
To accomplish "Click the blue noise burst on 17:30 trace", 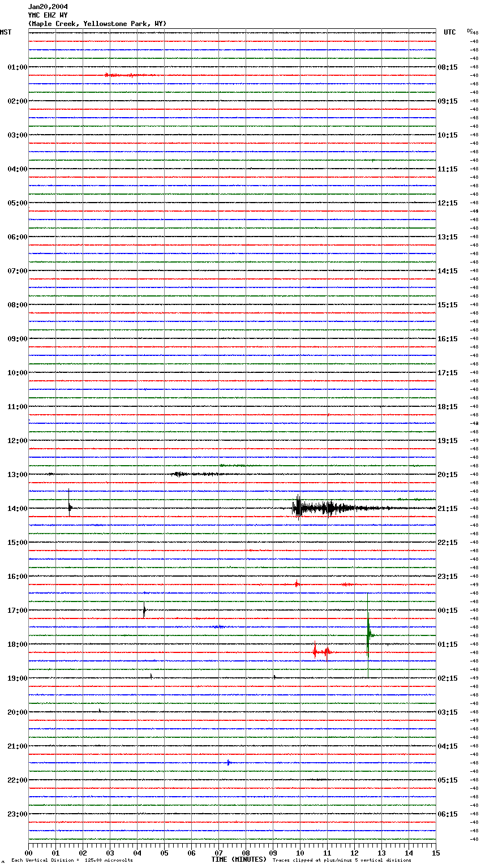I will pyautogui.click(x=219, y=627).
